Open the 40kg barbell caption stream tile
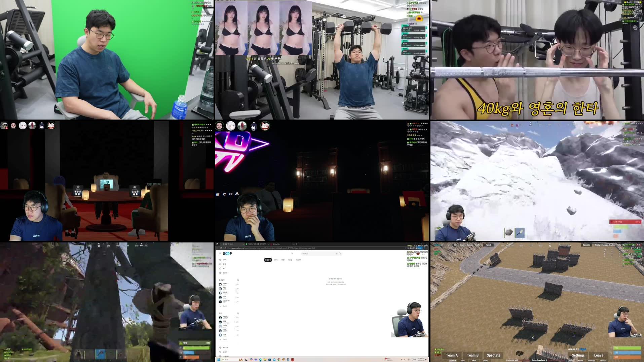 (537, 60)
